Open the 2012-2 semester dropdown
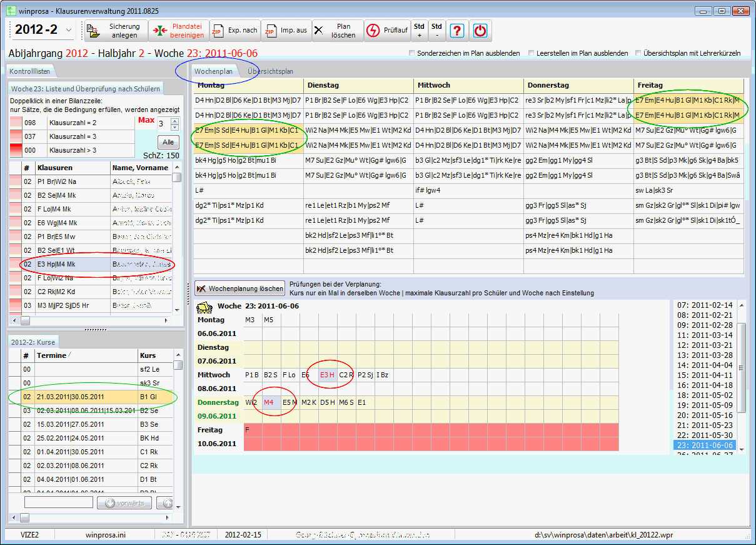The height and width of the screenshot is (545, 756). tap(69, 30)
